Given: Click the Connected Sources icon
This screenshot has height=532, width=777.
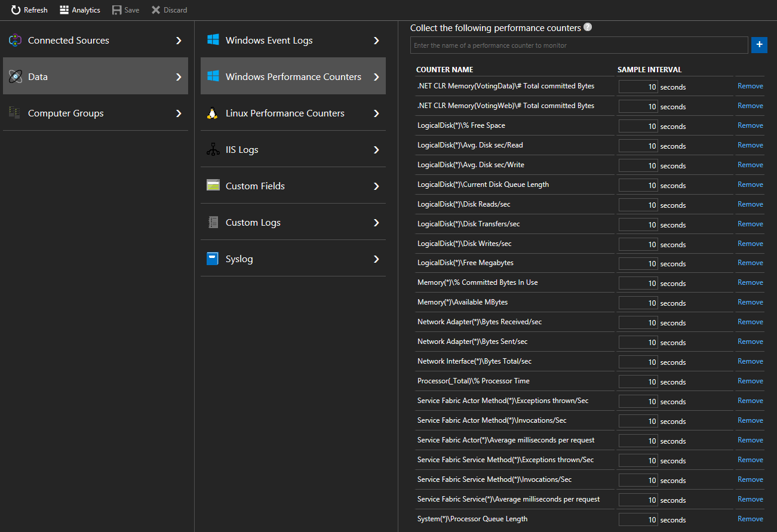Looking at the screenshot, I should [x=15, y=41].
